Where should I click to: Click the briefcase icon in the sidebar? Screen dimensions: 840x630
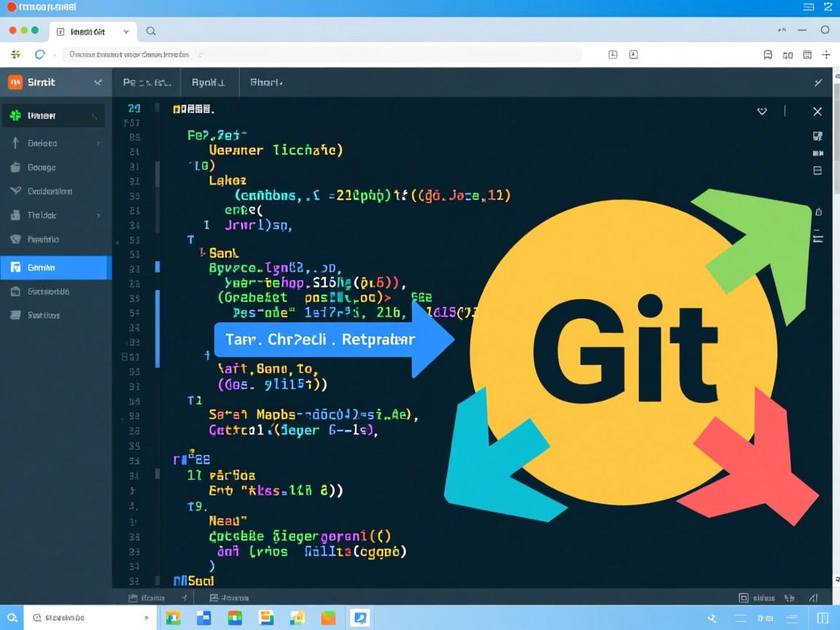[x=16, y=167]
